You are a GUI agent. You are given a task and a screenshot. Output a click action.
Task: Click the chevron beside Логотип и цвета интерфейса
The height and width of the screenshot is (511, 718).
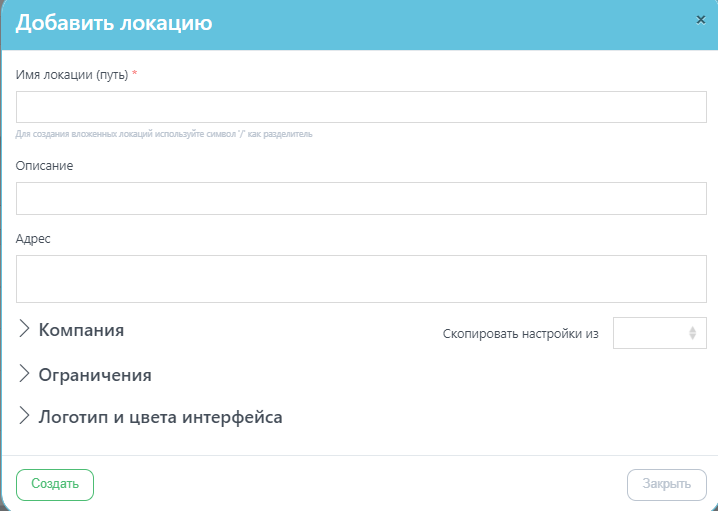[24, 416]
